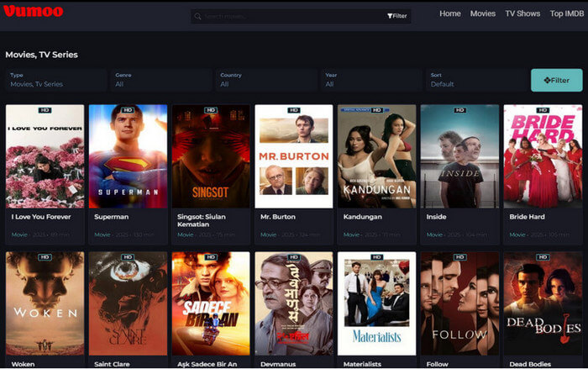Viewport: 588px width, 369px height.
Task: Click the Materialists title text
Action: click(362, 364)
